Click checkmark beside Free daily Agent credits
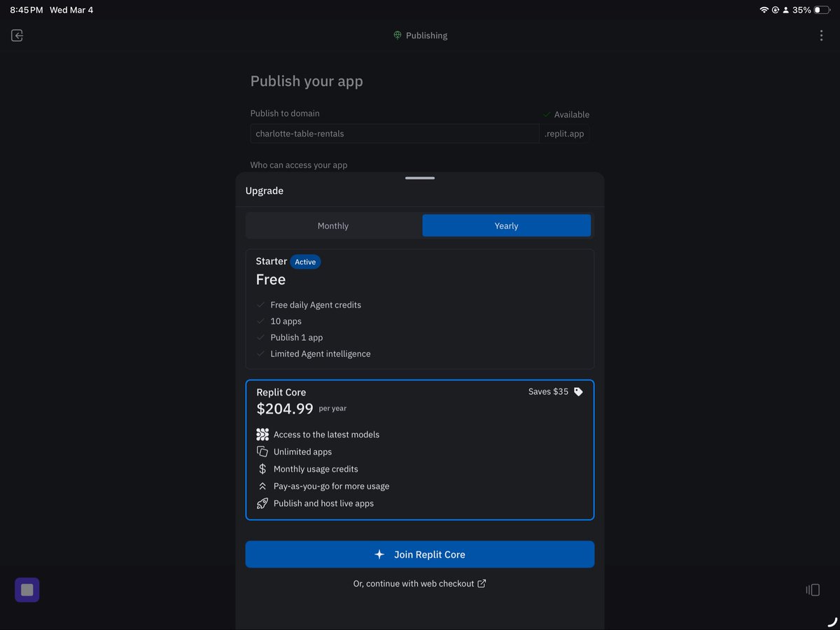The image size is (840, 630). click(x=261, y=304)
